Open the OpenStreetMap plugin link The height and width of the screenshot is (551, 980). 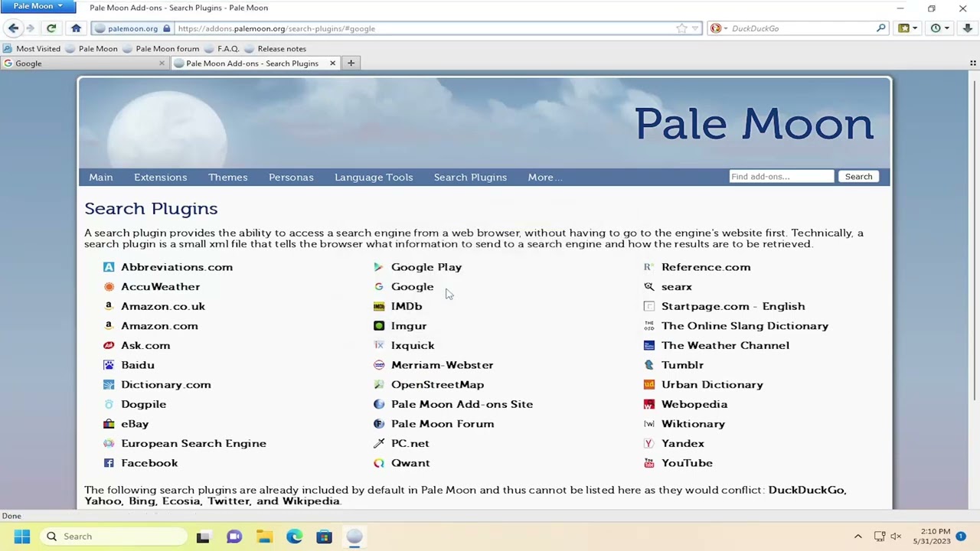pyautogui.click(x=437, y=385)
